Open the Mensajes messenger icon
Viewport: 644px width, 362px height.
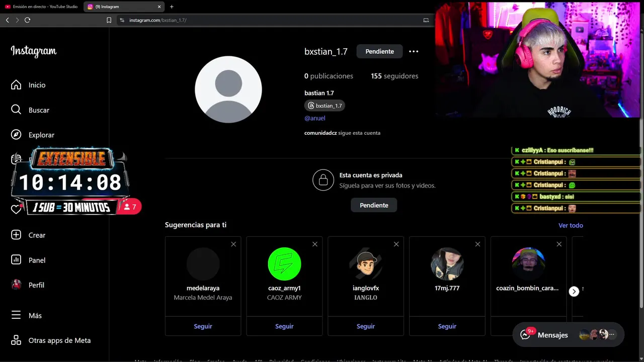click(525, 335)
